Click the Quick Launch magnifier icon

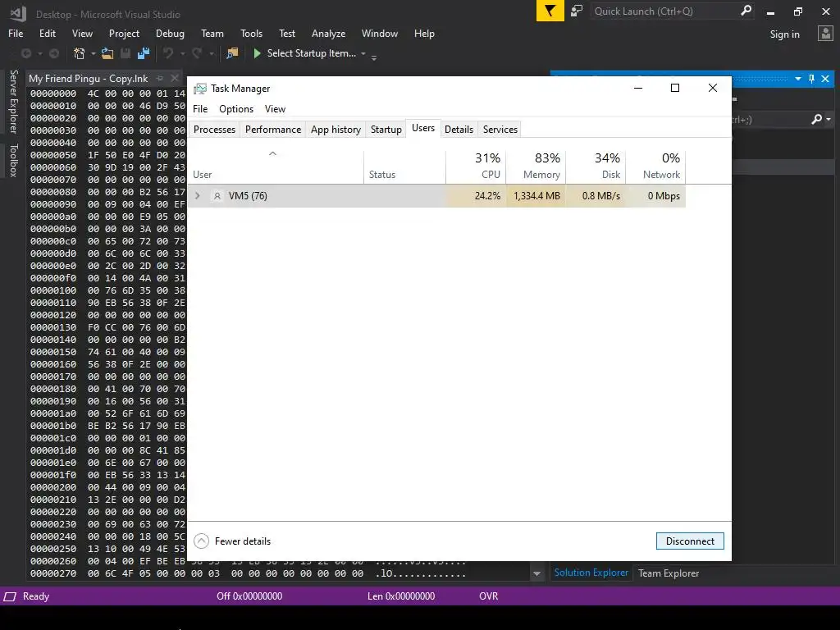coord(746,10)
